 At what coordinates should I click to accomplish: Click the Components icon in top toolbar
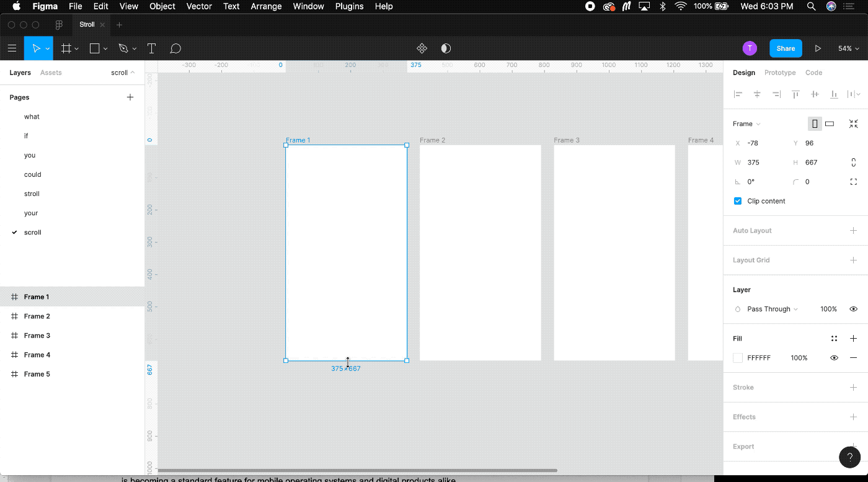pyautogui.click(x=422, y=48)
